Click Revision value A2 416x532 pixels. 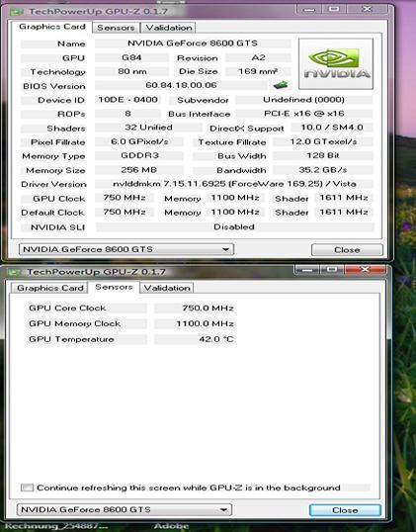(258, 57)
